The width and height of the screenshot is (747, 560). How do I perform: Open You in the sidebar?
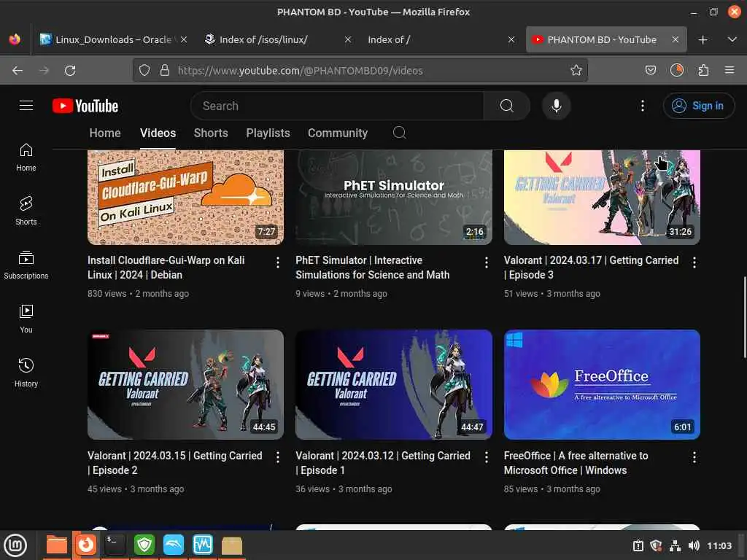pyautogui.click(x=26, y=319)
